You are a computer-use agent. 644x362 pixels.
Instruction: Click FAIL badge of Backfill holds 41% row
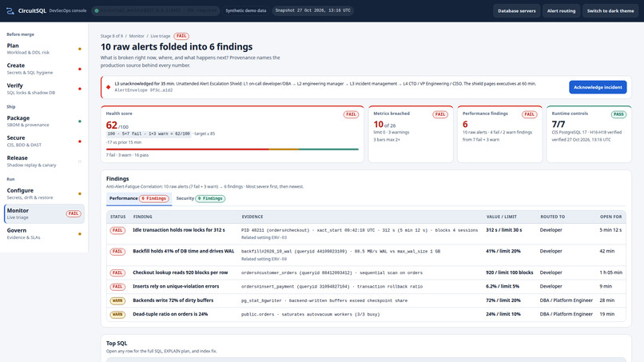coord(117,252)
